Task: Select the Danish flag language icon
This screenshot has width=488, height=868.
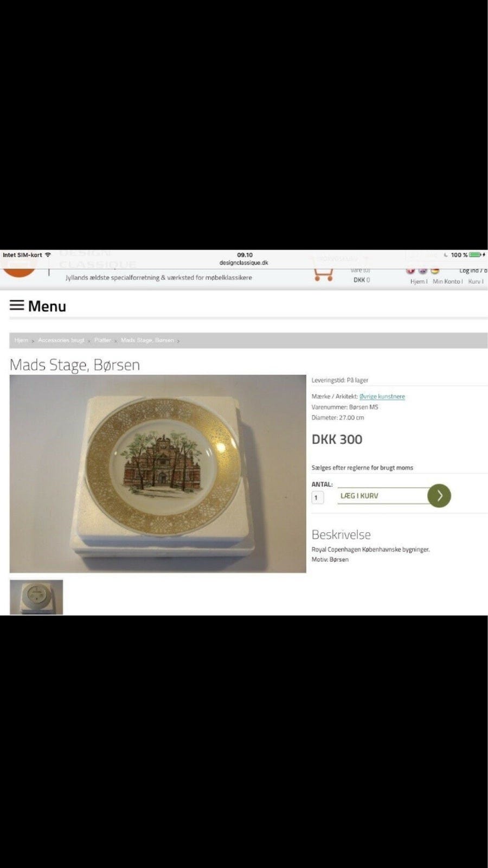Action: point(410,270)
